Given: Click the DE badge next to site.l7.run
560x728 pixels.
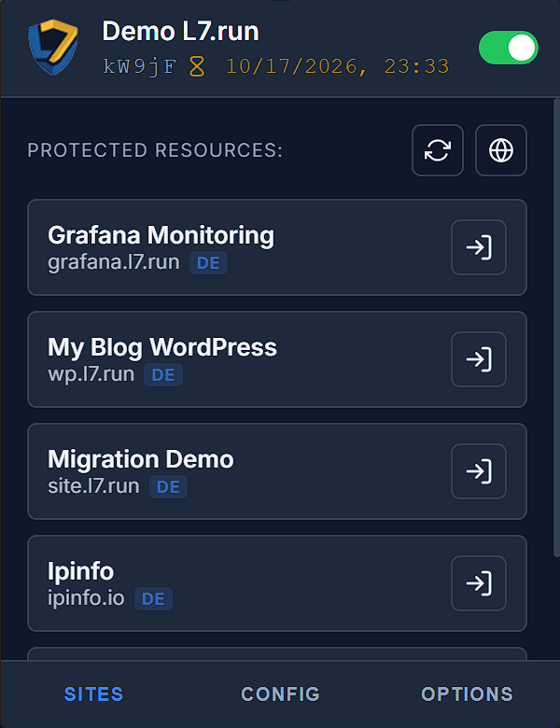Looking at the screenshot, I should click(169, 486).
